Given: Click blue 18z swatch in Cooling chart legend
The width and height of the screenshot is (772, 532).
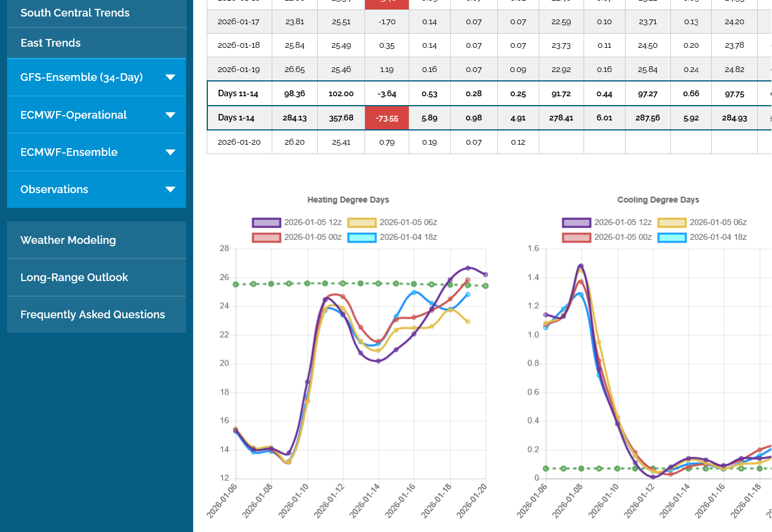Looking at the screenshot, I should [x=672, y=237].
